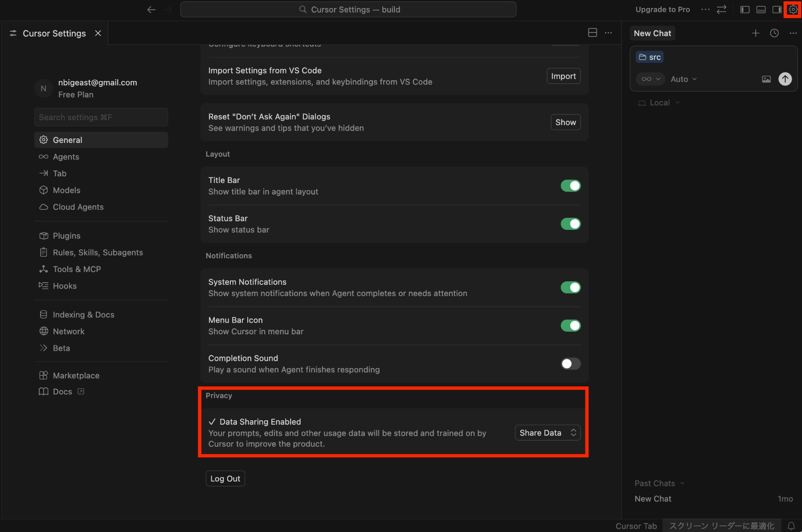802x532 pixels.
Task: Click the split editor layout icon
Action: click(592, 32)
